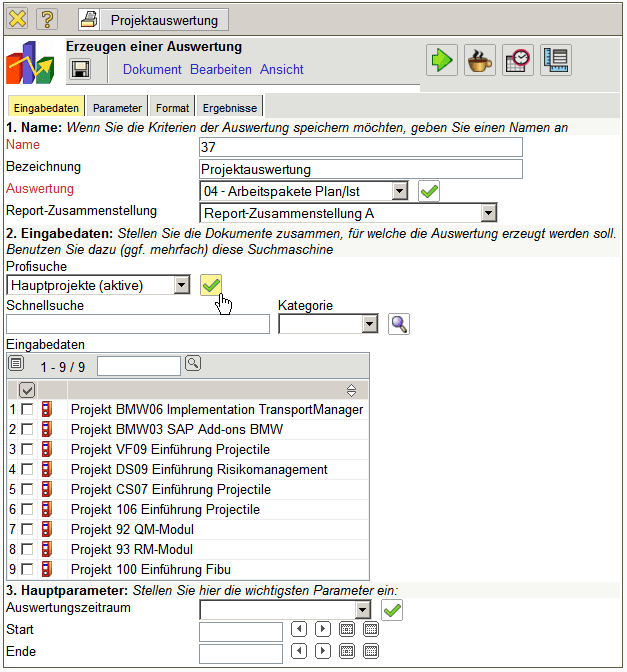
Task: Open the Auswertungszeitraum dropdown
Action: [x=363, y=610]
